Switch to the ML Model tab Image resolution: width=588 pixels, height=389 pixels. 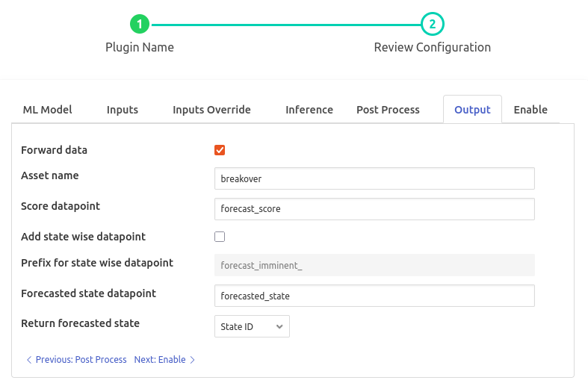click(47, 110)
